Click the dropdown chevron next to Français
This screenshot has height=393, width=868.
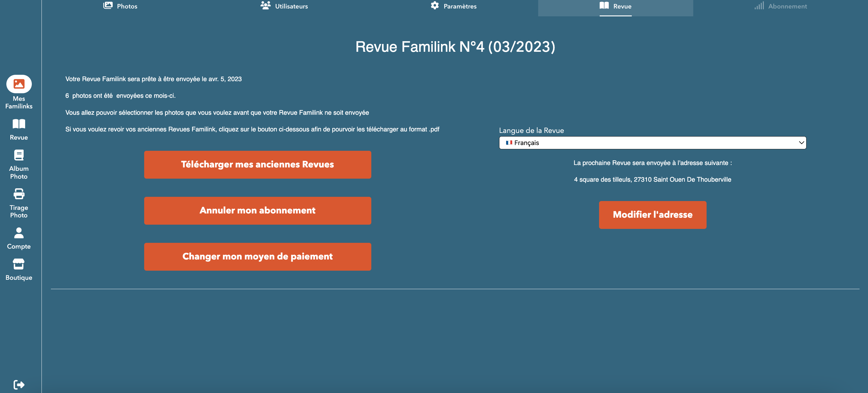point(801,143)
